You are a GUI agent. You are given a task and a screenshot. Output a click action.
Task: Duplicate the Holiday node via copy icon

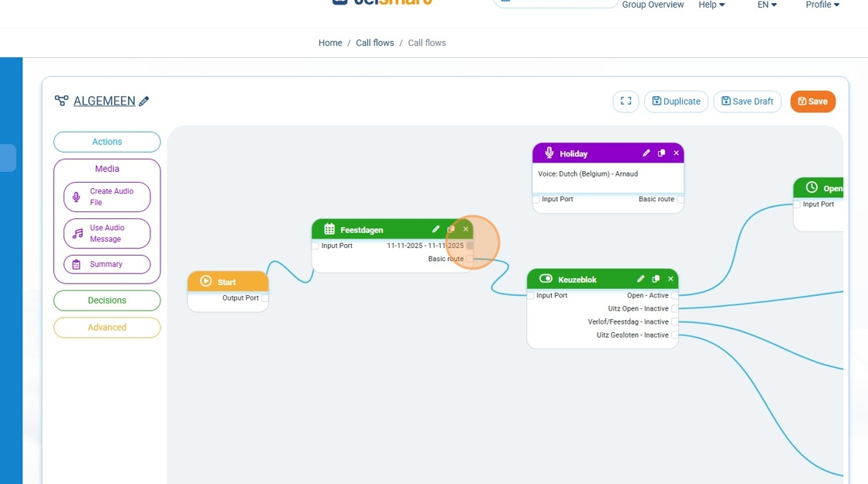[x=661, y=153]
